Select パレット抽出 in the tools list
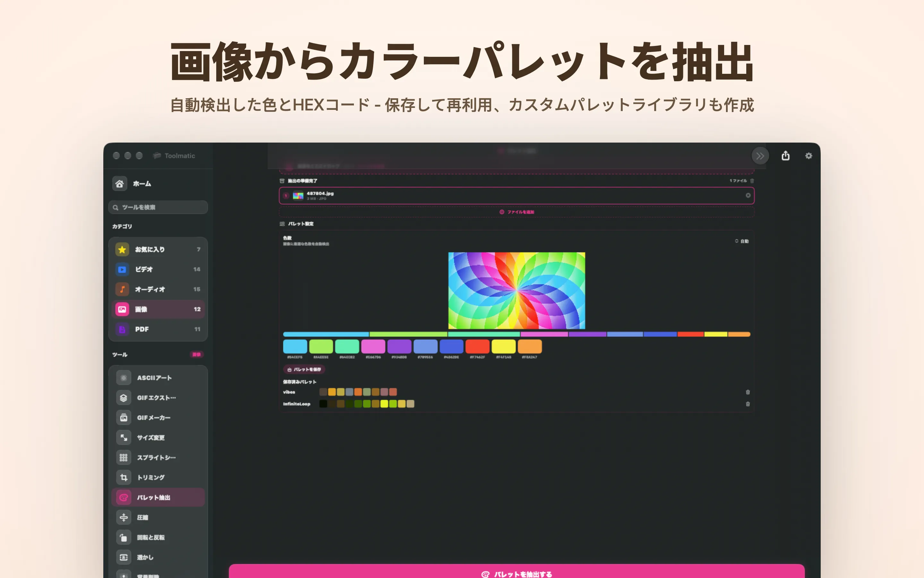Screen dimensions: 924x578 click(158, 497)
